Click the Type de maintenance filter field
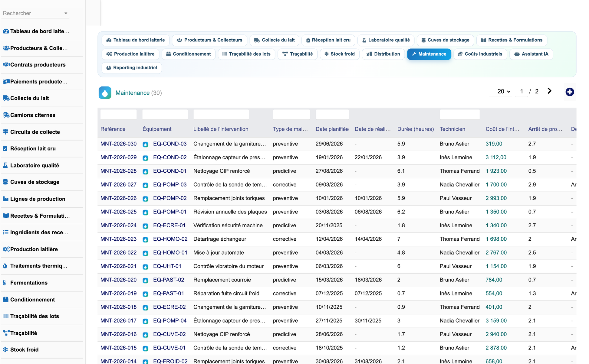 [x=291, y=115]
